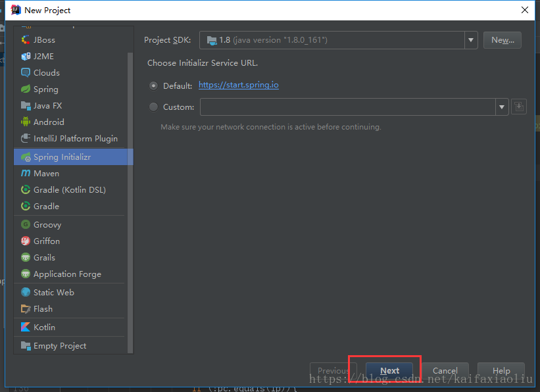This screenshot has width=540, height=392.
Task: Open the https://start.spring.io link
Action: [x=239, y=85]
